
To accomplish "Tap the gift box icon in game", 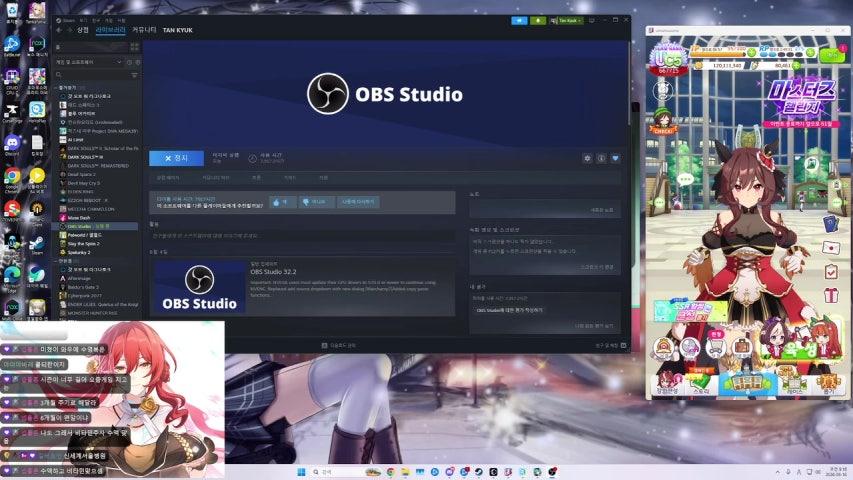I will [x=831, y=296].
